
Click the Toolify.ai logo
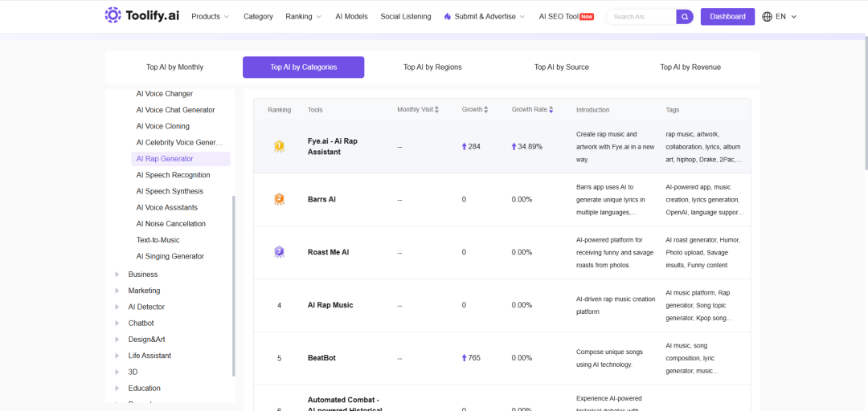pos(141,16)
